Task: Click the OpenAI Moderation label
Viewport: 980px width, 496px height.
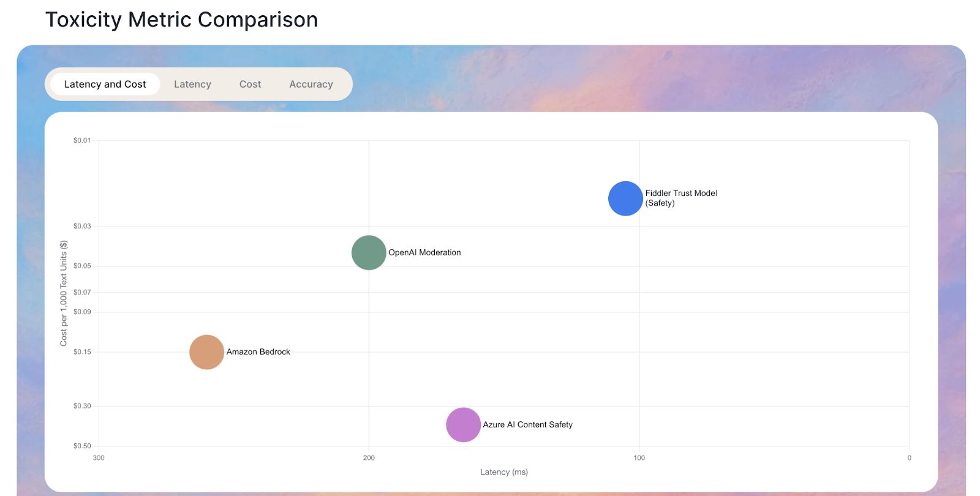Action: [424, 252]
